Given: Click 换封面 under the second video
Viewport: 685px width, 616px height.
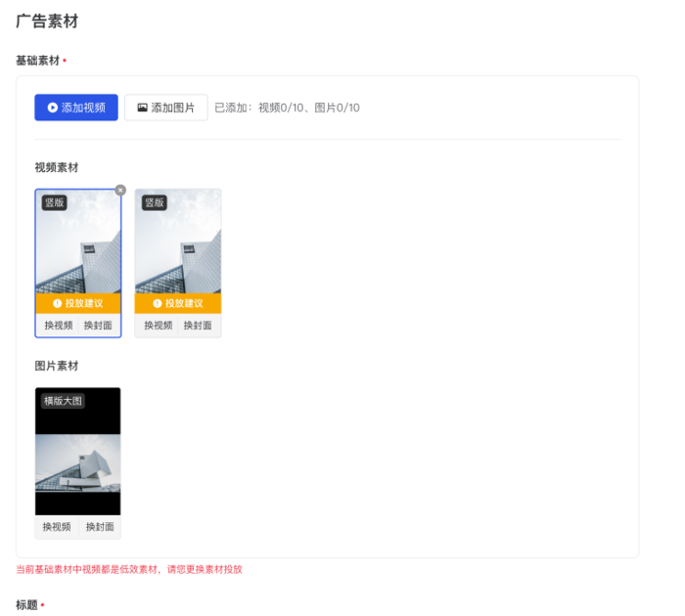Looking at the screenshot, I should pyautogui.click(x=198, y=326).
